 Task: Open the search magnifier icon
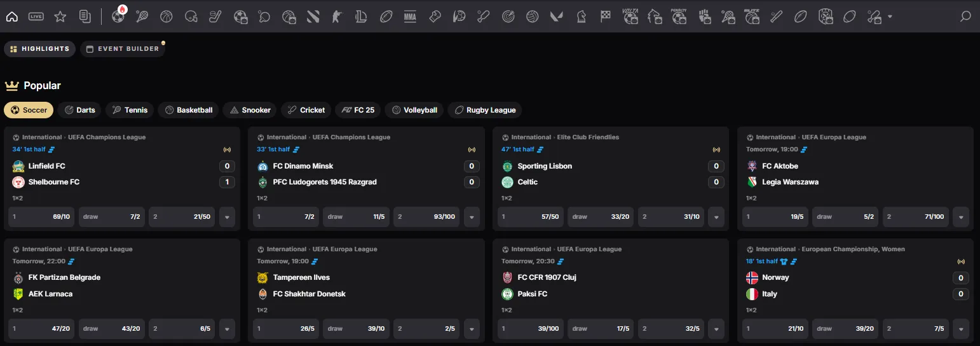click(965, 17)
